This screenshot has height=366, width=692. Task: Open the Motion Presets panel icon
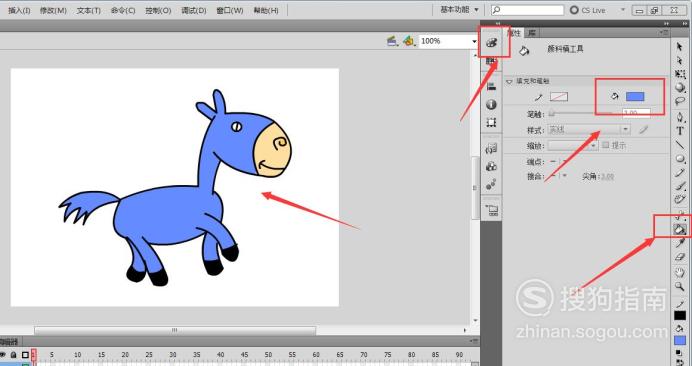[x=491, y=184]
